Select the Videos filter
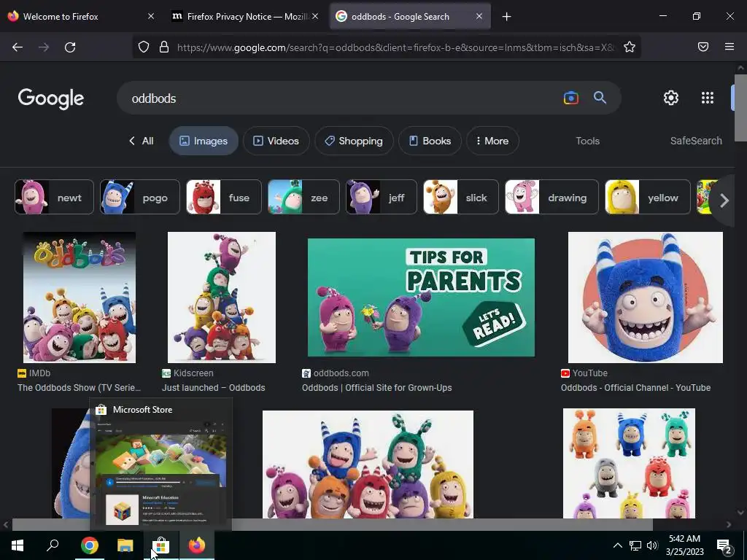Viewport: 747px width, 560px height. (x=276, y=141)
